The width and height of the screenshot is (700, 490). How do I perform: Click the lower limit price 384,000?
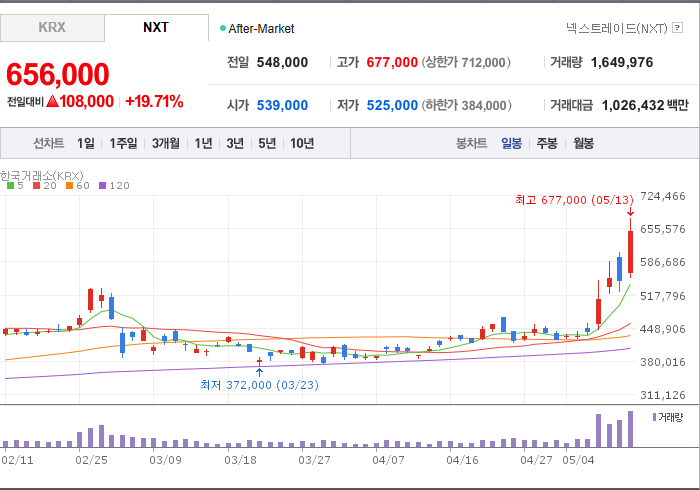click(x=484, y=105)
